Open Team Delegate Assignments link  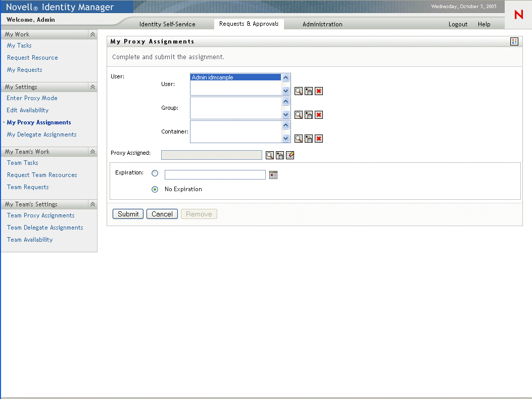[x=45, y=228]
